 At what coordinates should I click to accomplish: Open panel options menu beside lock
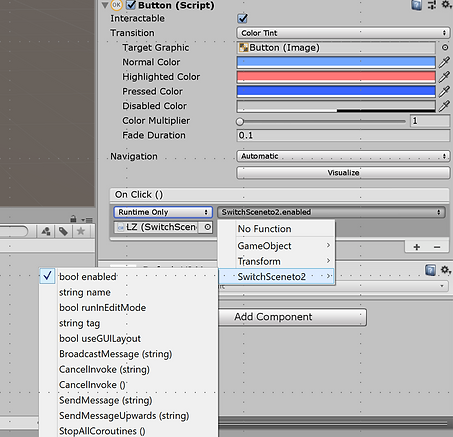point(87,220)
